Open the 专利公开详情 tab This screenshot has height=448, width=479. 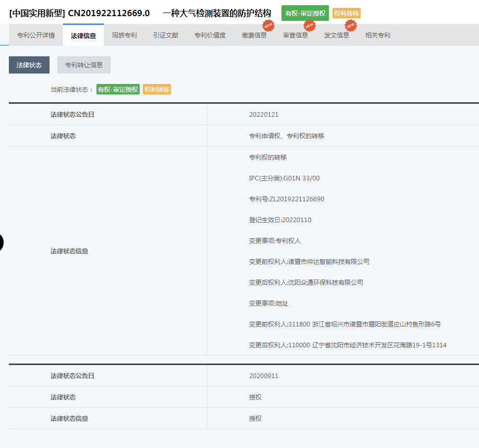tap(36, 35)
